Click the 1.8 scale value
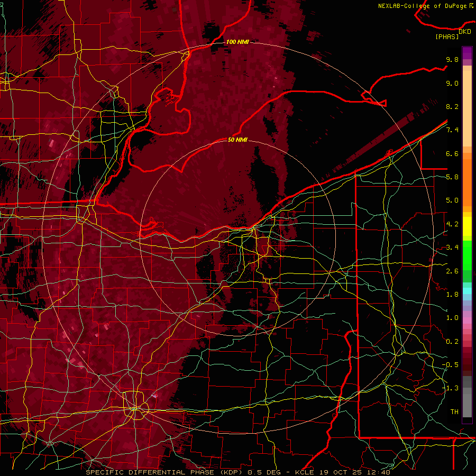Screen dimensions: 476x476 coord(452,295)
